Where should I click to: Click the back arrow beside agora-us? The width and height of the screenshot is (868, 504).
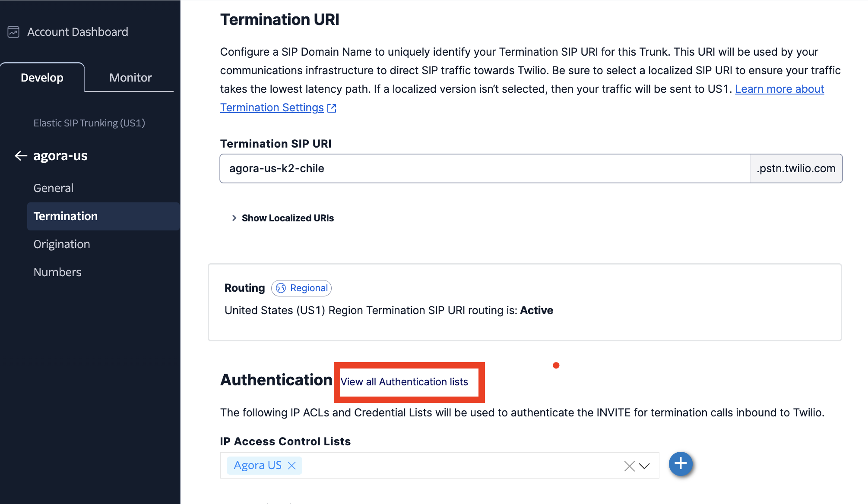coord(21,156)
